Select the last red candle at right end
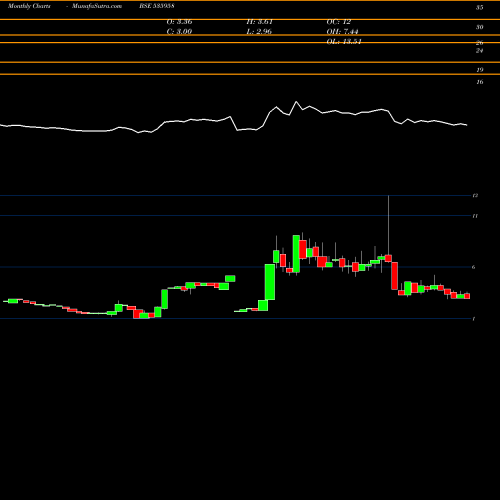 pos(467,296)
